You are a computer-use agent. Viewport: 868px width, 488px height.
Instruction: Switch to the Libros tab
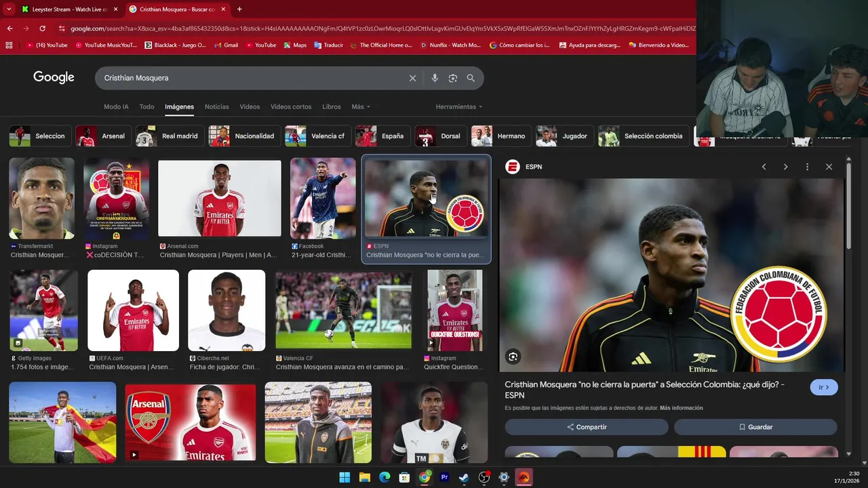tap(332, 107)
